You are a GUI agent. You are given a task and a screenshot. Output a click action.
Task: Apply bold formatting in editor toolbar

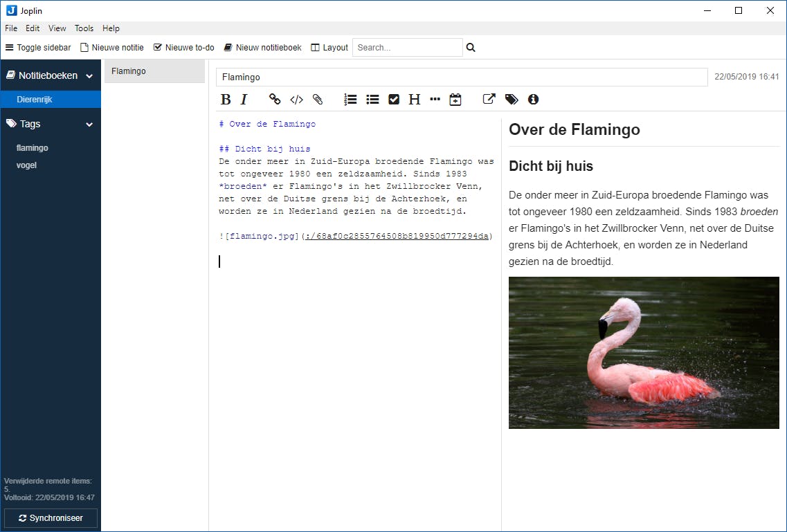[226, 100]
